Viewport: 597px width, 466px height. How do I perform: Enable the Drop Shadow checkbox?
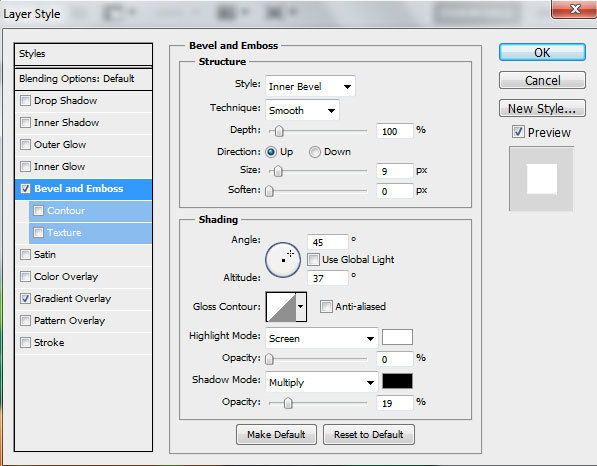click(x=26, y=101)
